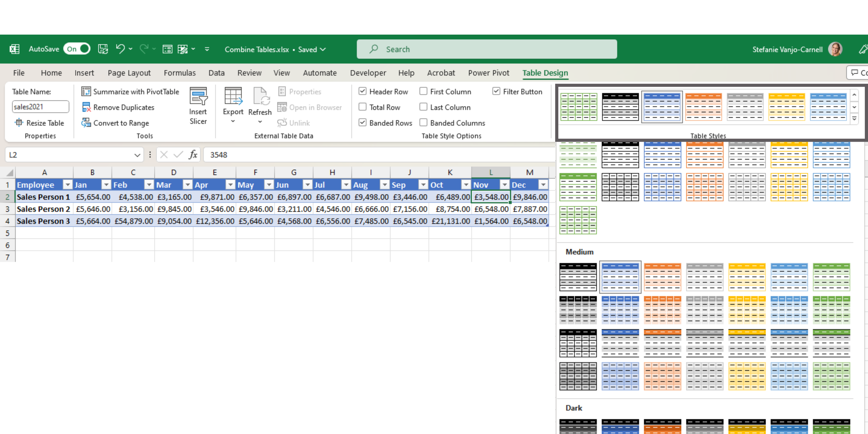Choose the orange Medium table style swatch

pyautogui.click(x=662, y=277)
